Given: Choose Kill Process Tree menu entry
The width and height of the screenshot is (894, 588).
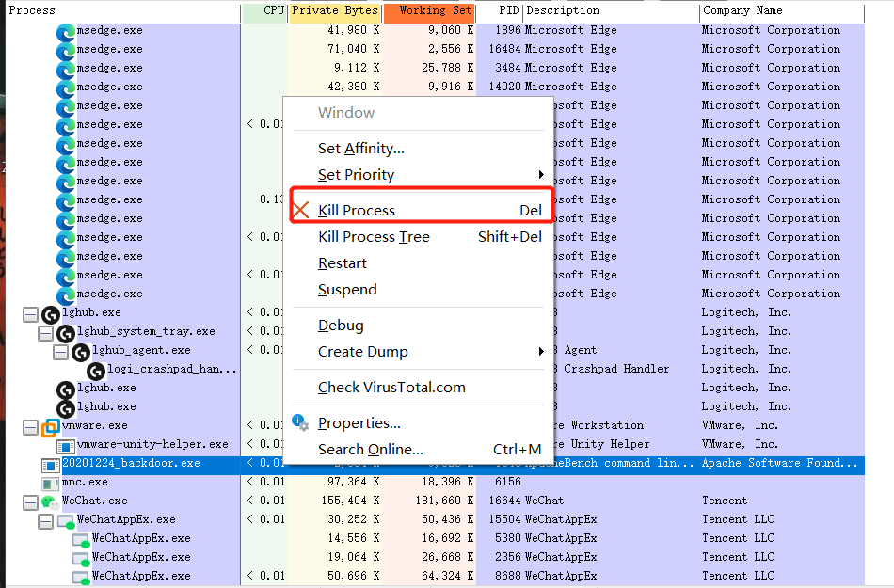Looking at the screenshot, I should (418, 236).
